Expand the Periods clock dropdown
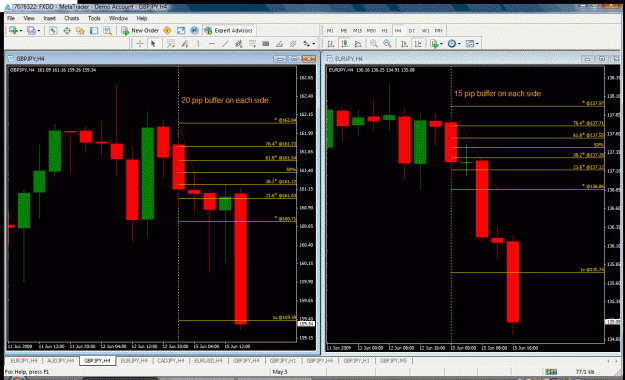The width and height of the screenshot is (625, 380). tap(459, 44)
